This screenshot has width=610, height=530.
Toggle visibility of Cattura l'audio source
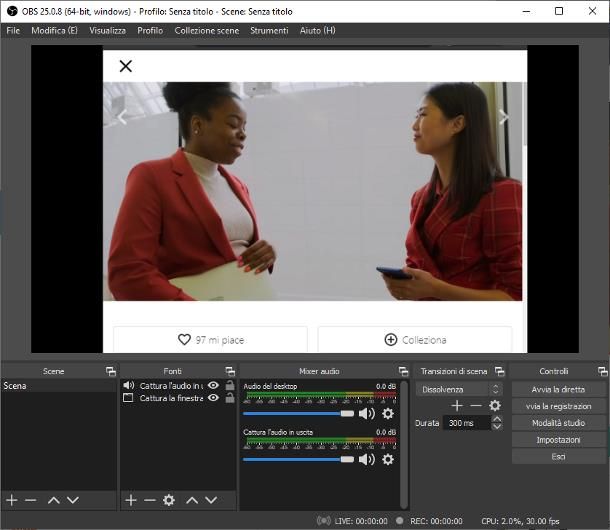[213, 385]
